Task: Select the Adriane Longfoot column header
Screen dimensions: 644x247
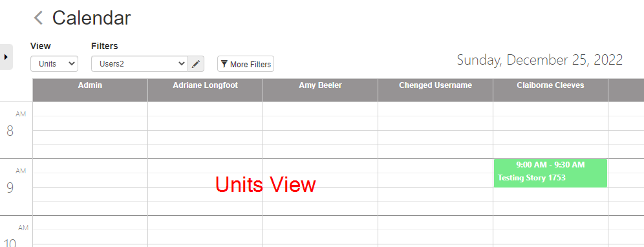Action: 206,90
